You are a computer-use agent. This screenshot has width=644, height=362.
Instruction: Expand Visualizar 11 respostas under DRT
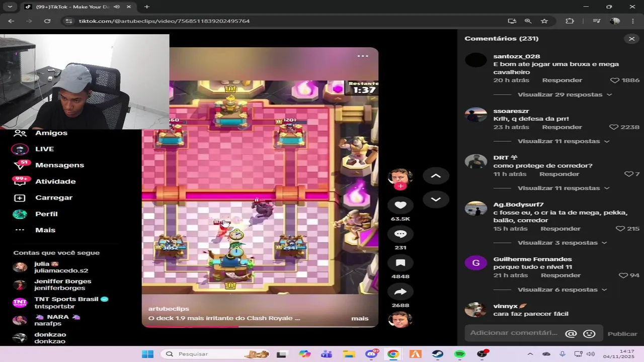pos(563,188)
